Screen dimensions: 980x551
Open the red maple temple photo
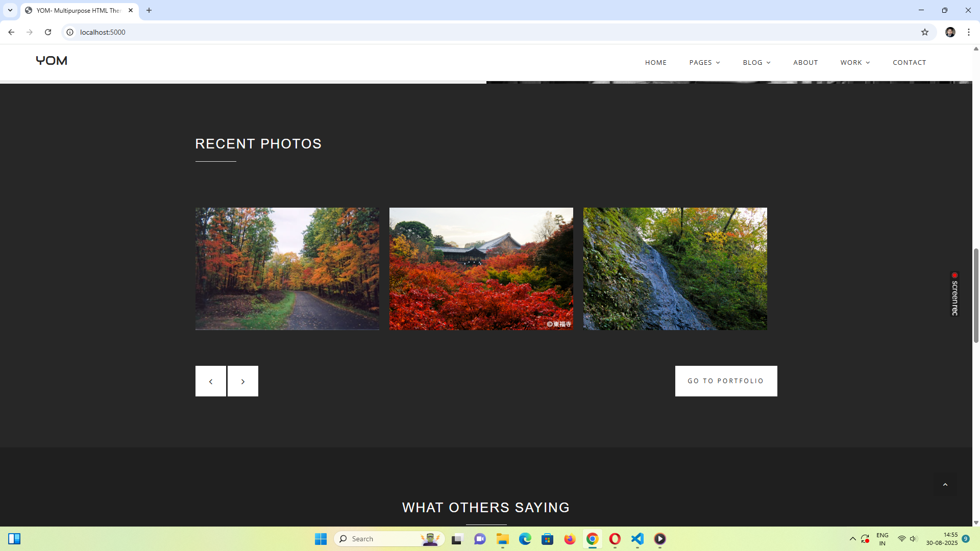tap(481, 269)
